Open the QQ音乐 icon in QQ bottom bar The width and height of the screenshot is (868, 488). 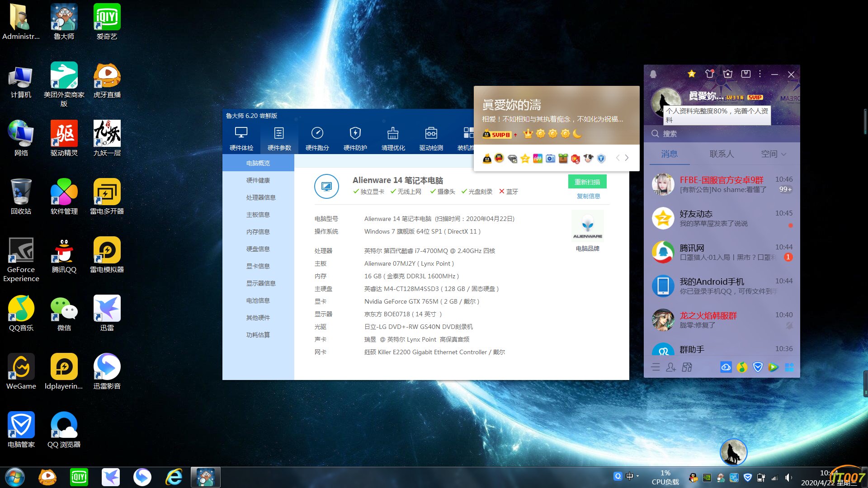[742, 367]
